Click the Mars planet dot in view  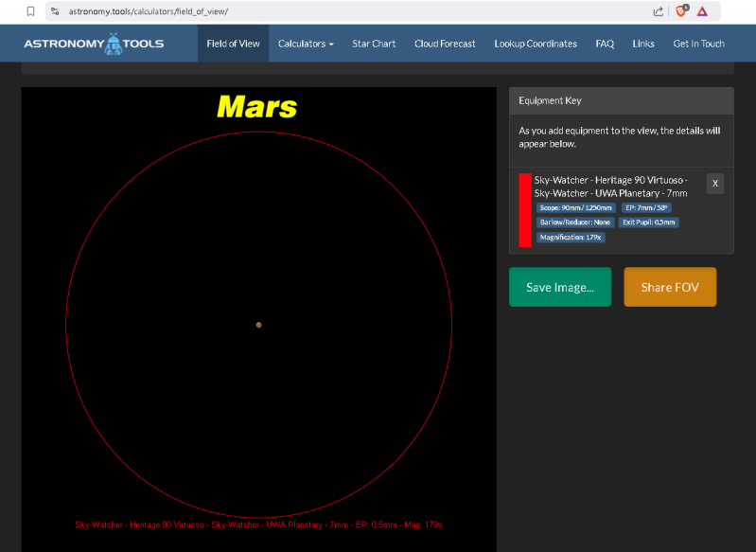click(x=258, y=325)
